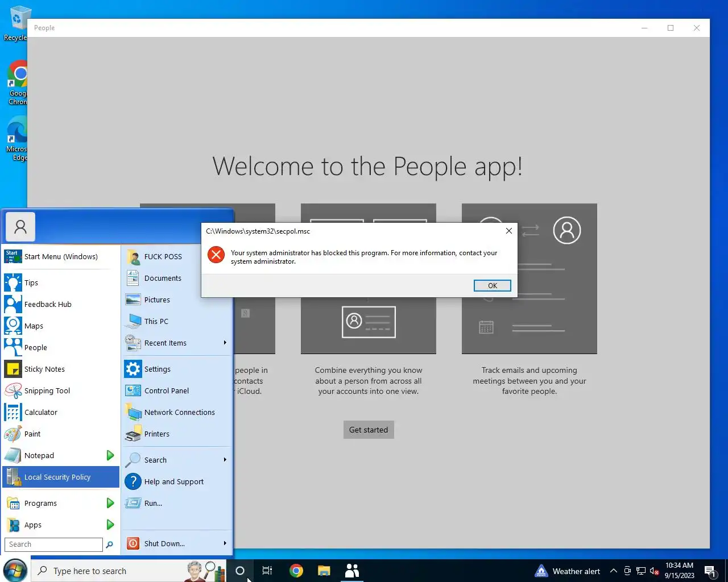This screenshot has width=728, height=582.
Task: Open People entry in start menu
Action: [x=61, y=347]
